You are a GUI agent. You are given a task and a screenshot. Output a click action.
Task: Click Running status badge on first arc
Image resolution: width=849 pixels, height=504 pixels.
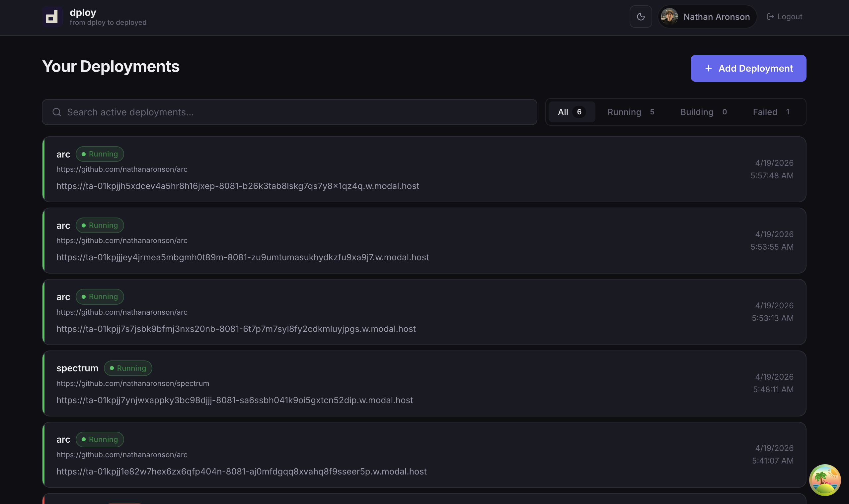coord(100,154)
